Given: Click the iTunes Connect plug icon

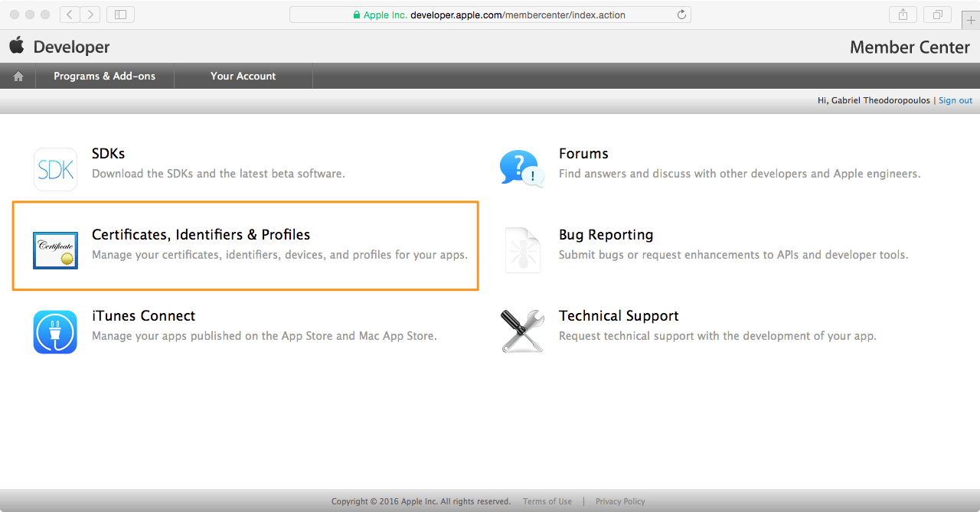Looking at the screenshot, I should (x=55, y=331).
